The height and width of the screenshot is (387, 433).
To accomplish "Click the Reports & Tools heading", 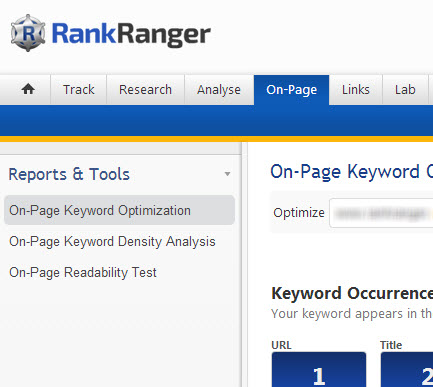I will (x=69, y=174).
